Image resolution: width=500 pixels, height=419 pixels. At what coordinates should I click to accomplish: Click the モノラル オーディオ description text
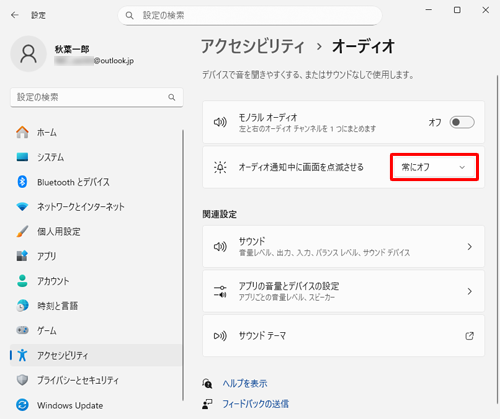click(x=307, y=129)
